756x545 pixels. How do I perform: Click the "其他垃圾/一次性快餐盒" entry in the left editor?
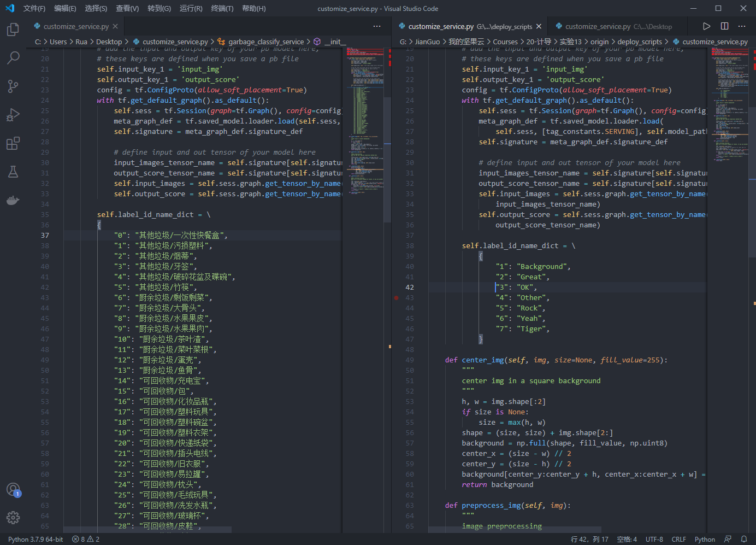click(x=179, y=236)
